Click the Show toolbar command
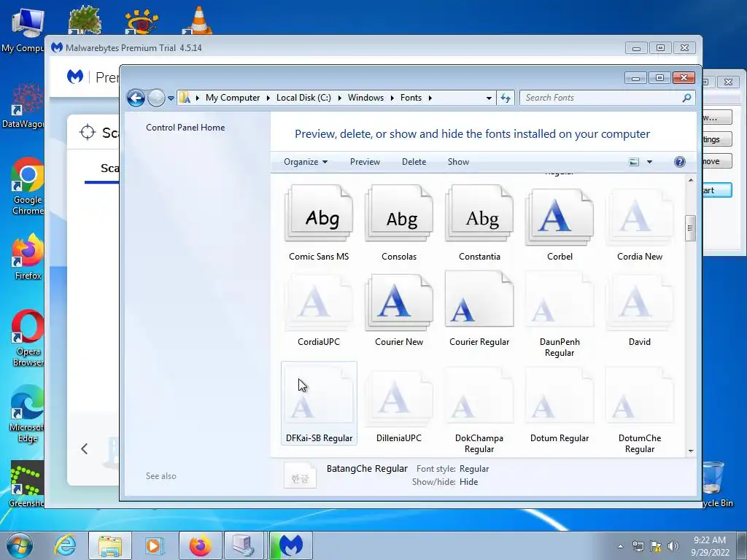747x560 pixels. pos(458,162)
